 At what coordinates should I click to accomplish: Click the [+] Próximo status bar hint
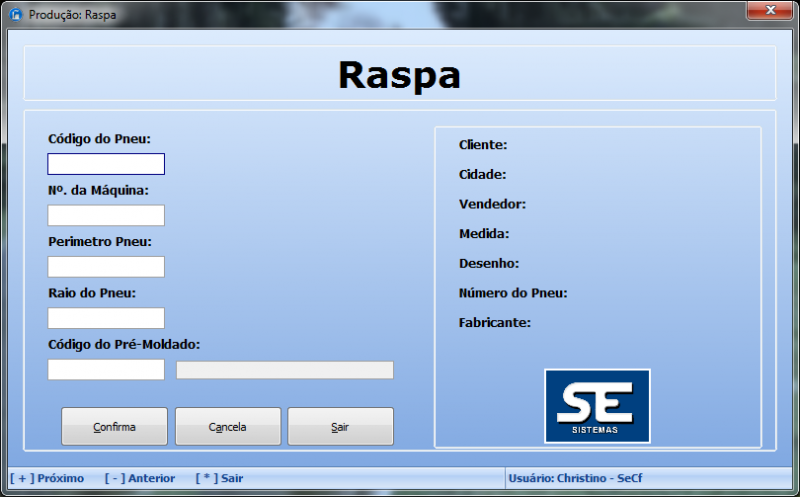tap(47, 478)
